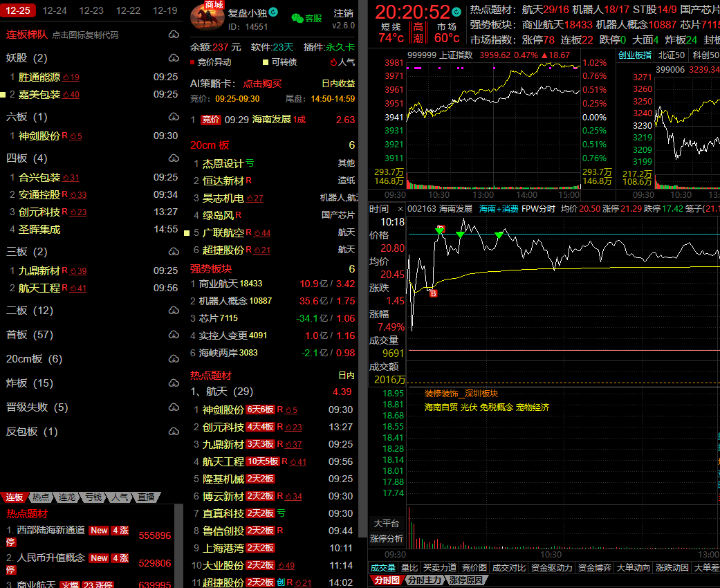The height and width of the screenshot is (588, 720).
Task: Click the cloud icon for 炸板 (15)
Action: [x=174, y=383]
